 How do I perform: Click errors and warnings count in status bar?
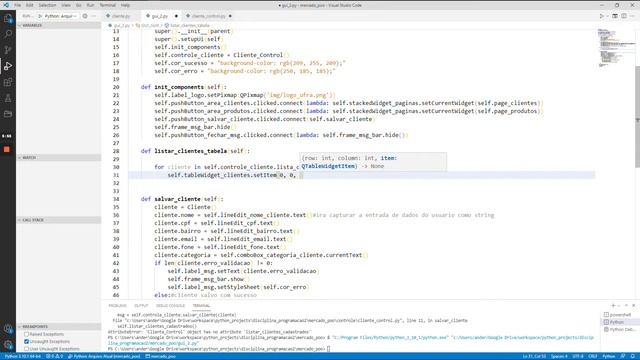point(55,356)
